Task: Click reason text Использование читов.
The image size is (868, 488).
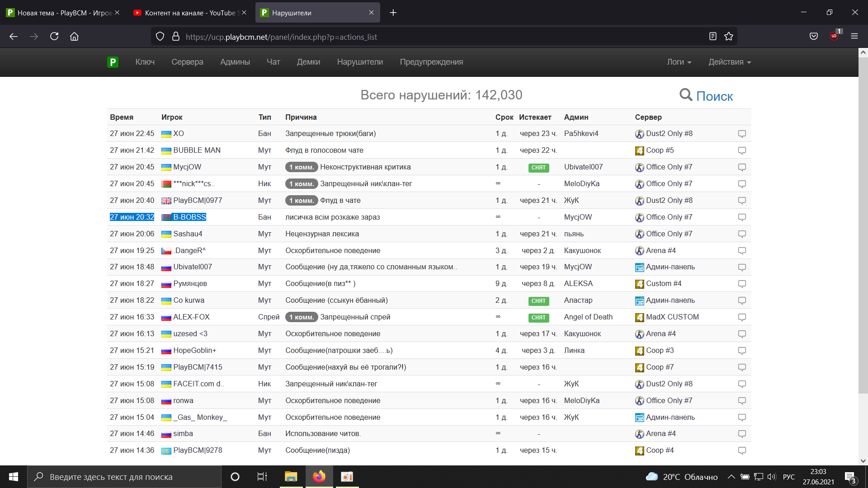Action: point(323,434)
